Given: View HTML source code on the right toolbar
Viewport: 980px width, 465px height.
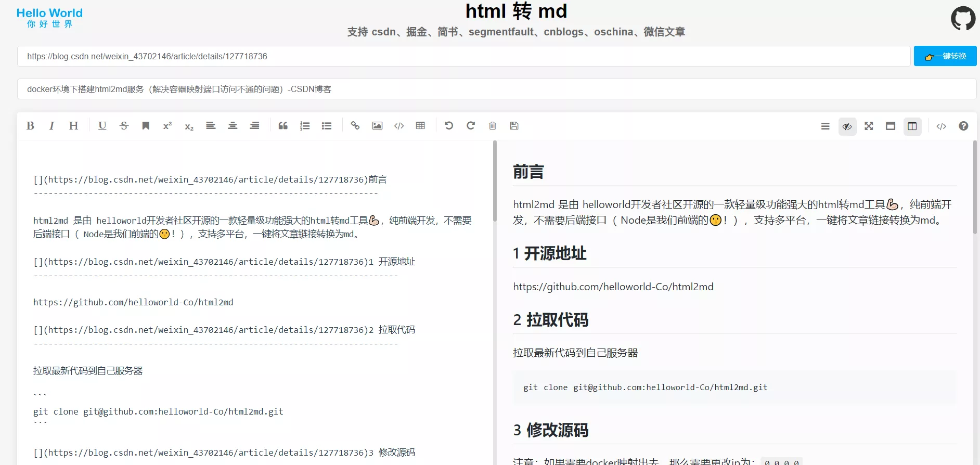Looking at the screenshot, I should point(941,126).
